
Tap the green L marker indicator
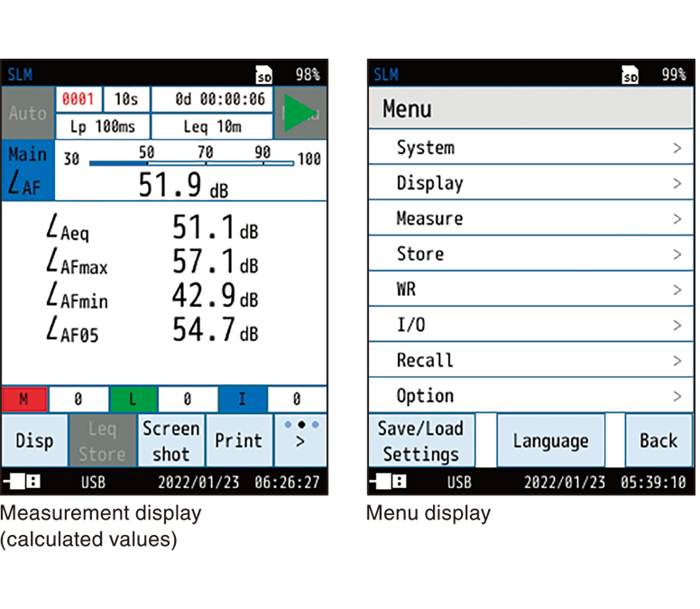[133, 398]
